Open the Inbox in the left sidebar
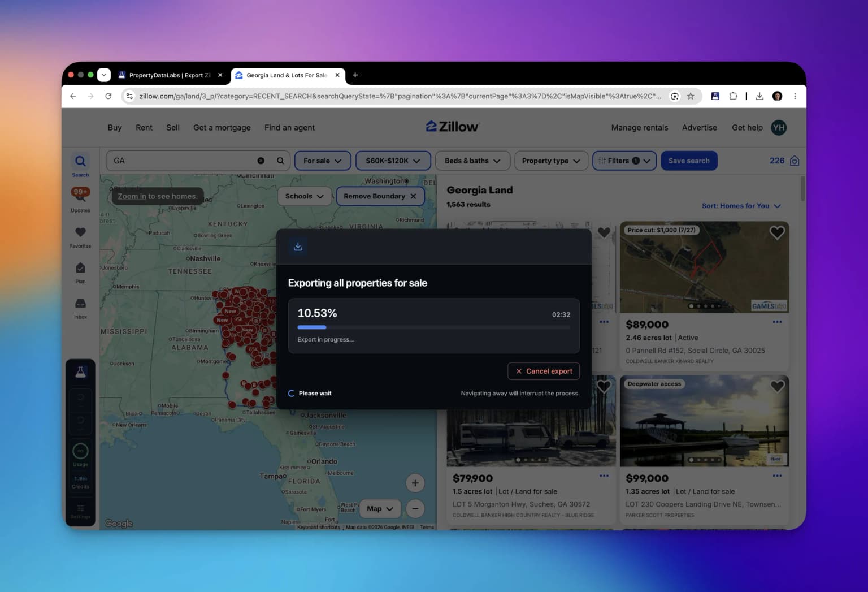The width and height of the screenshot is (868, 592). pos(80,308)
